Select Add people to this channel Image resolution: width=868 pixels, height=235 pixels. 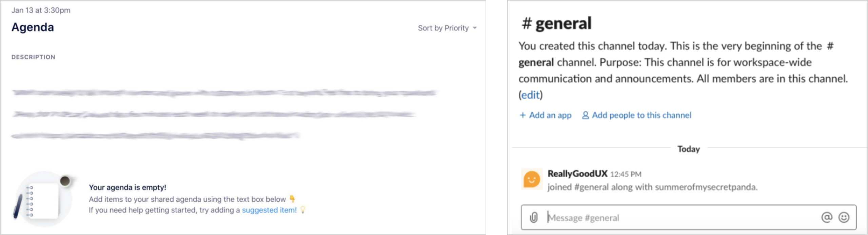(637, 115)
